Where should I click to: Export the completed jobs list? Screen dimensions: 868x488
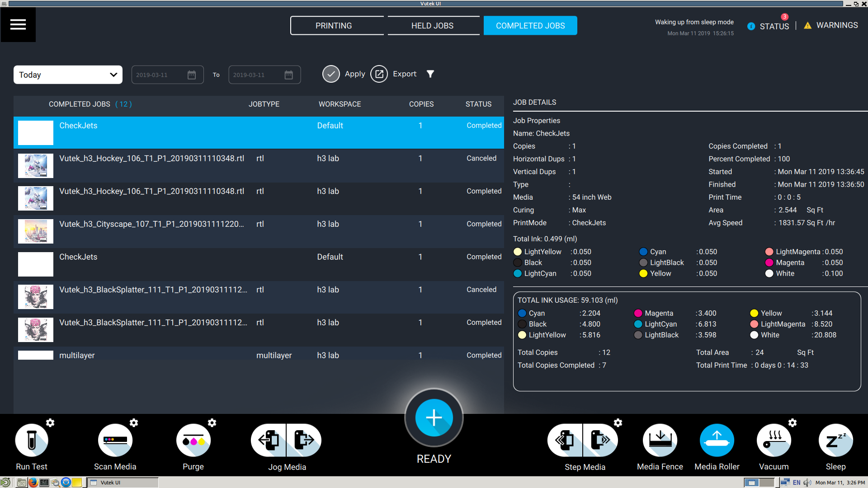coord(379,74)
